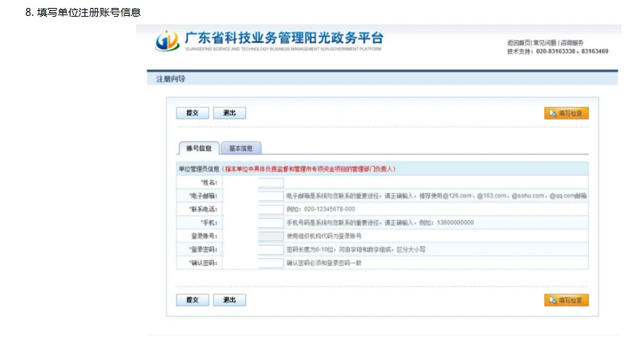Open the 返回首页 link
This screenshot has height=338, width=644.
coord(519,43)
